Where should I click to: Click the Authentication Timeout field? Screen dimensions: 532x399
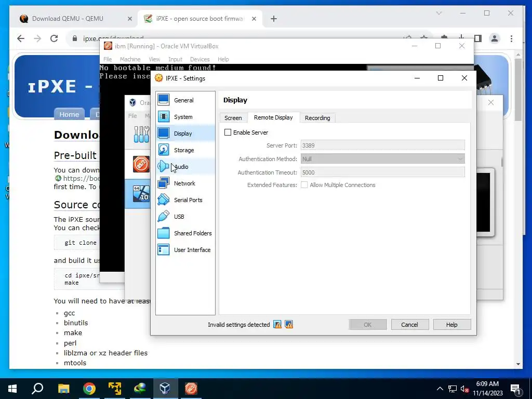click(x=383, y=172)
